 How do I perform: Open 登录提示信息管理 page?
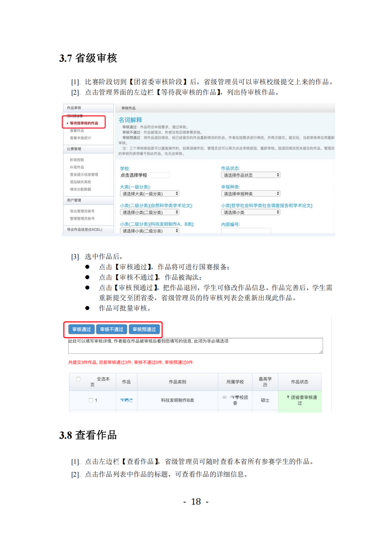click(84, 174)
